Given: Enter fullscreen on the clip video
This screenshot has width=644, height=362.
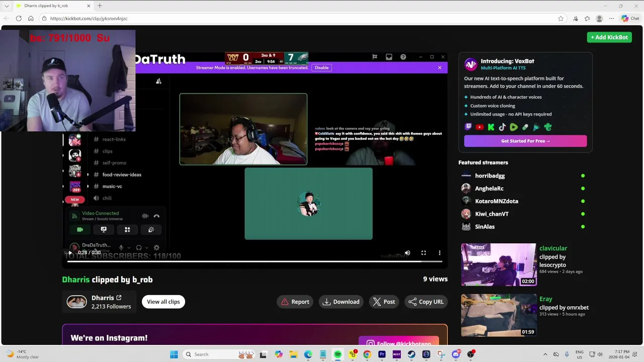Looking at the screenshot, I should (424, 253).
